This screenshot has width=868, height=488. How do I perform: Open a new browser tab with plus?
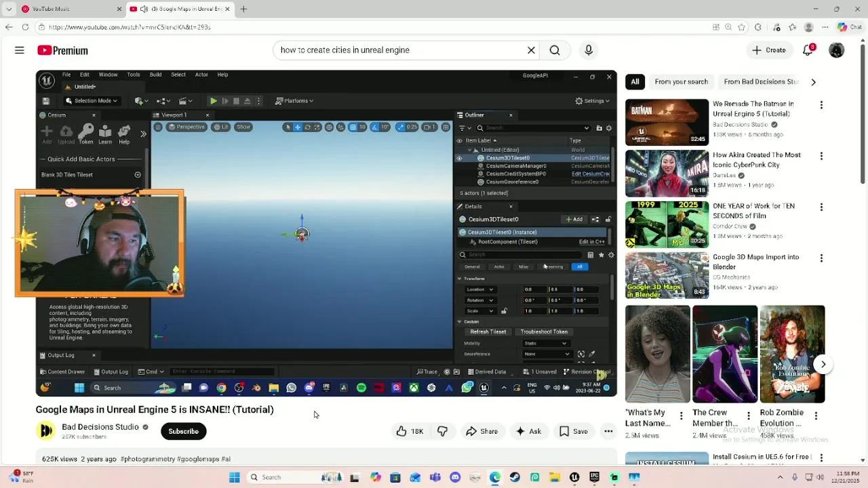pyautogui.click(x=243, y=9)
